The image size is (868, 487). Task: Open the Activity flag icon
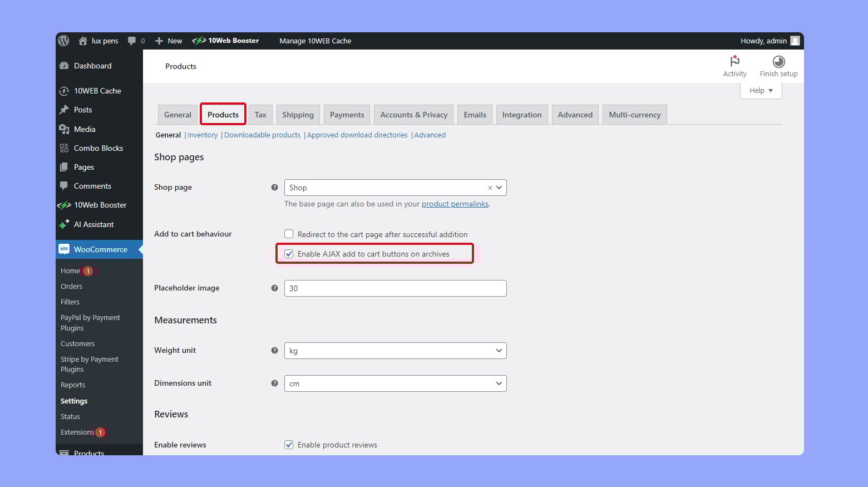point(734,62)
